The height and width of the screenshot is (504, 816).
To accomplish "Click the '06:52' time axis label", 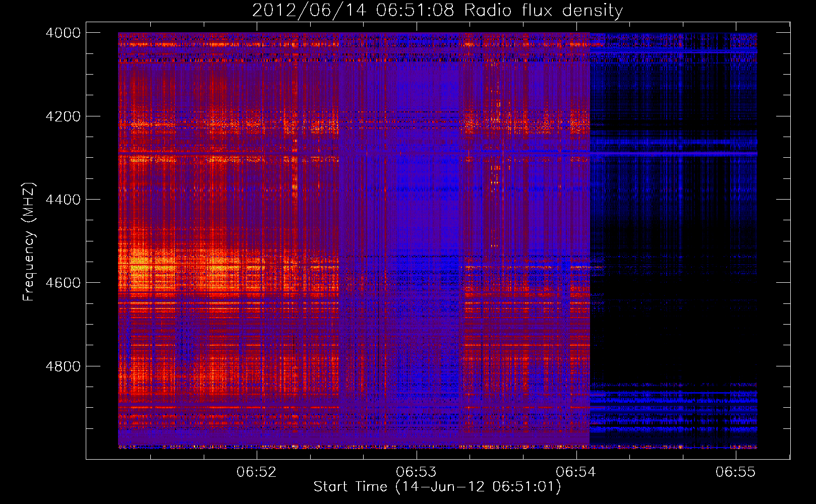I will (x=257, y=472).
